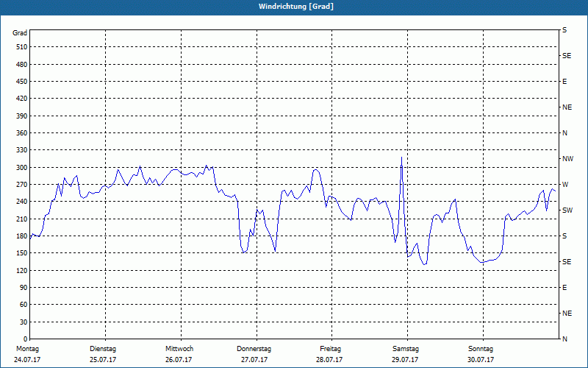Select the "Dienstag" day label
Screen dimensions: 588x368
(103, 349)
